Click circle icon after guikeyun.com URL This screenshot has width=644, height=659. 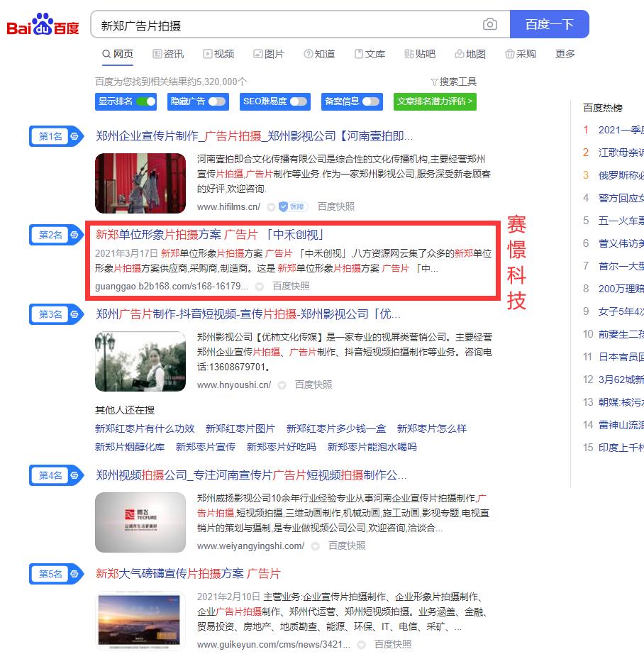(x=361, y=645)
